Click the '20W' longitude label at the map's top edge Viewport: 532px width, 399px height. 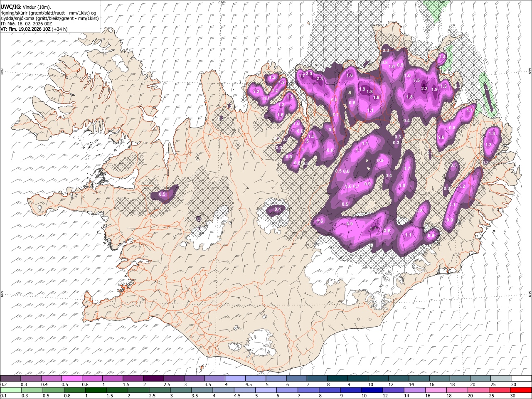(x=221, y=2)
